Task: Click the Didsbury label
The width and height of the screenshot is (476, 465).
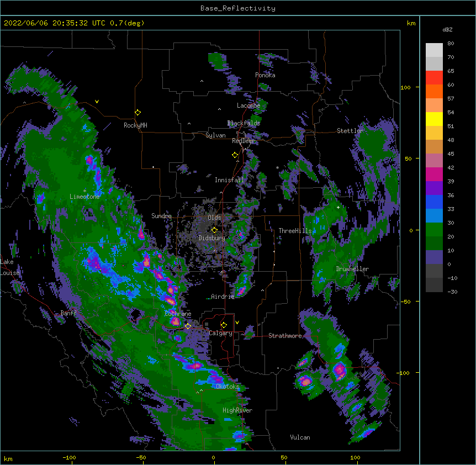Action: pyautogui.click(x=211, y=238)
